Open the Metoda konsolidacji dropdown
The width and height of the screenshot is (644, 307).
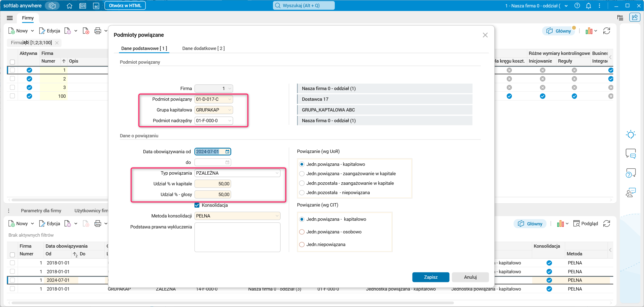click(x=277, y=216)
